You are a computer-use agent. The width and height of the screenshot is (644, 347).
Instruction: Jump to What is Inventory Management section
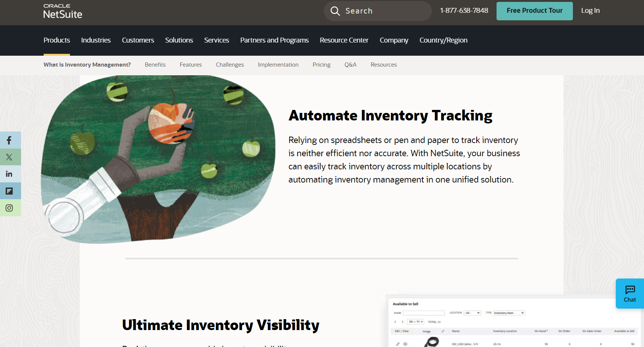[87, 65]
